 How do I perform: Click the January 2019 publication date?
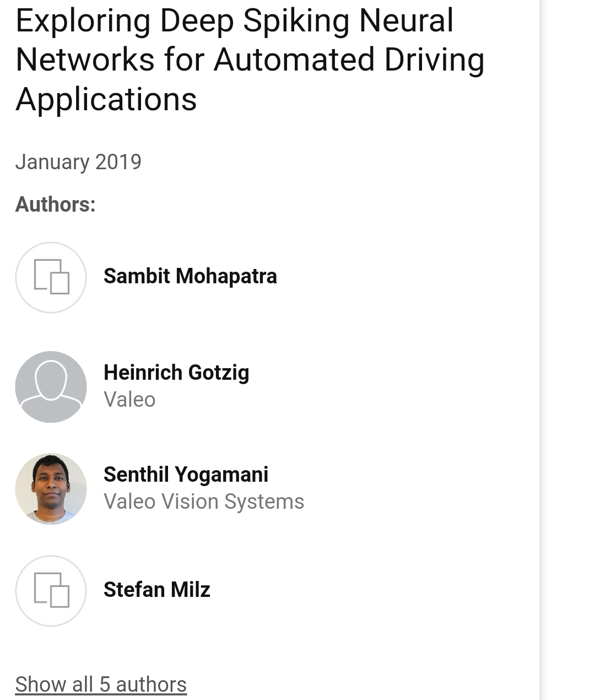(x=78, y=162)
